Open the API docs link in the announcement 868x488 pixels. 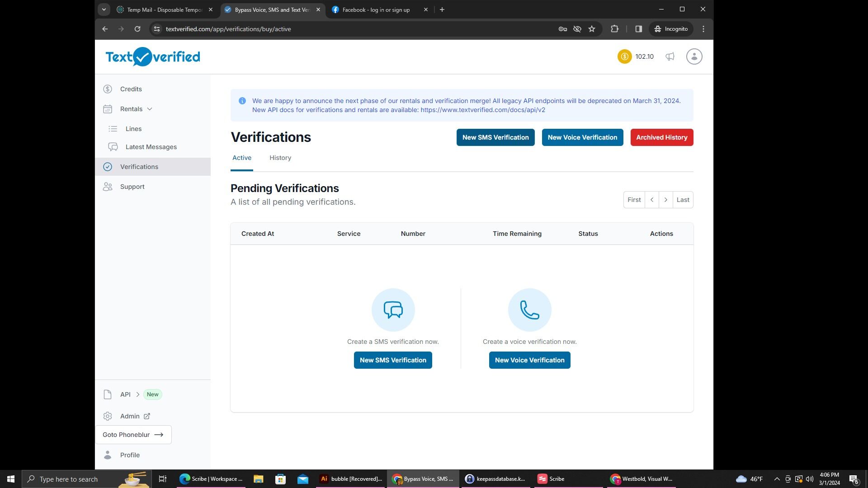(482, 109)
